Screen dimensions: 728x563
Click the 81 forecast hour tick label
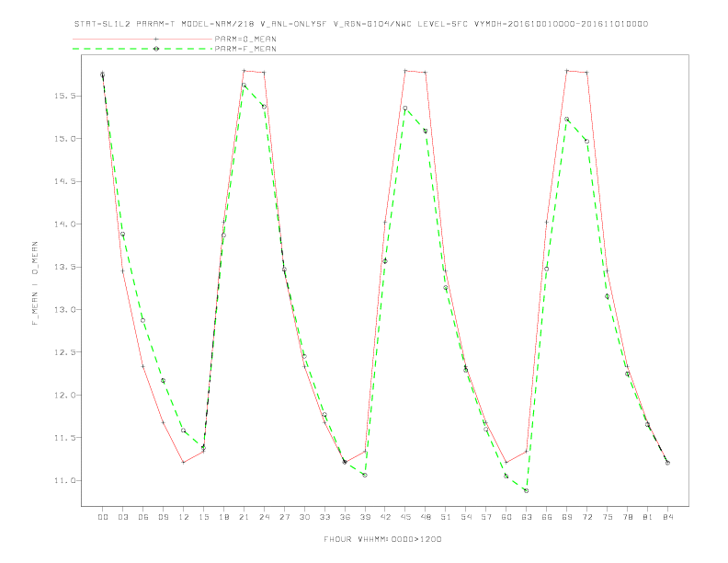point(648,517)
